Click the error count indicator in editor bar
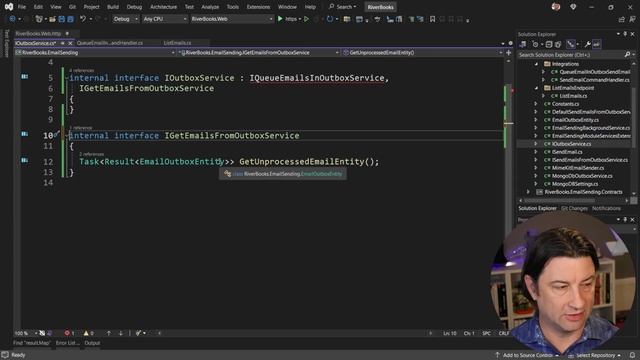 (69, 333)
